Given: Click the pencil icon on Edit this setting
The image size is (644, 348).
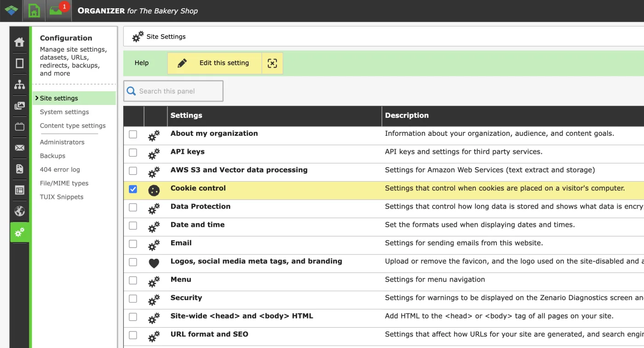Looking at the screenshot, I should pos(182,63).
